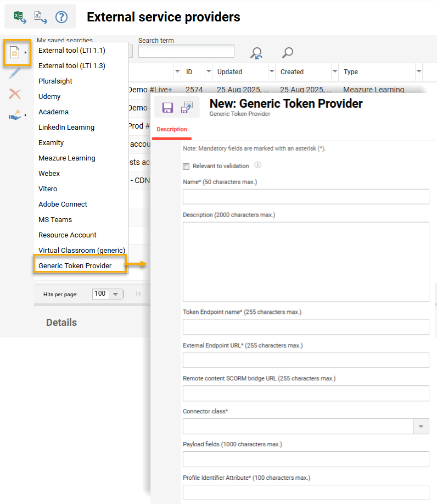
Task: Click the Details section heading
Action: tap(61, 323)
